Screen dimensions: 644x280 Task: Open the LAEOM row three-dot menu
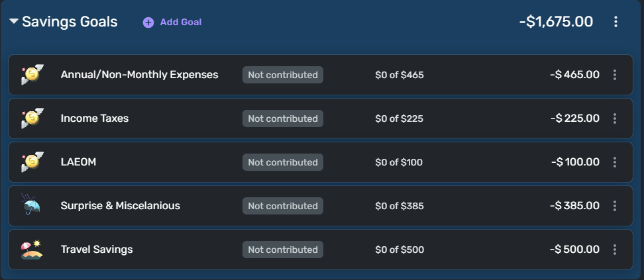pos(615,162)
